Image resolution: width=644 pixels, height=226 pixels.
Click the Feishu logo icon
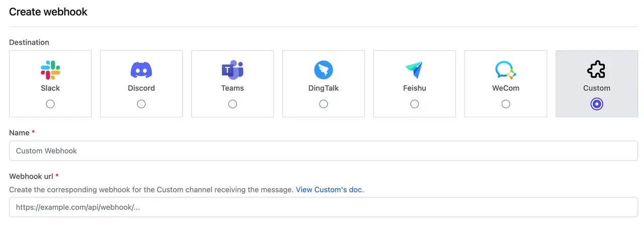(x=415, y=70)
